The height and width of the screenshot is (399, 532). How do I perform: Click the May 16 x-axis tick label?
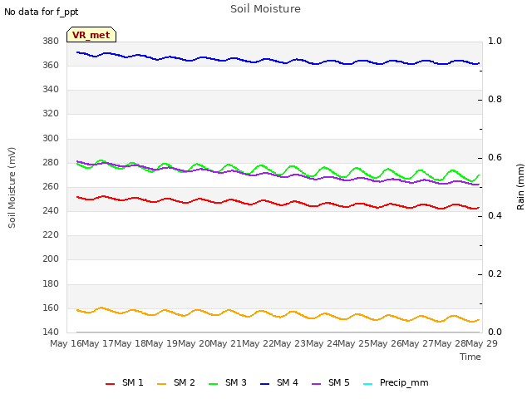(66, 343)
